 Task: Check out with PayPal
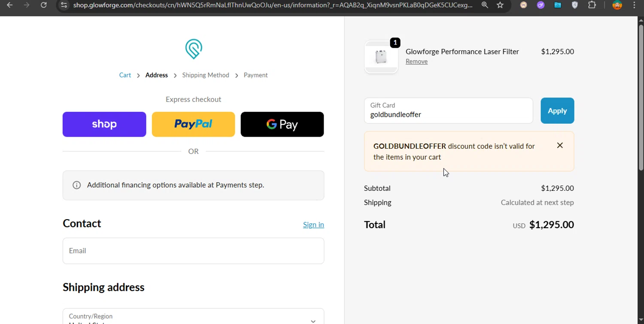[193, 125]
